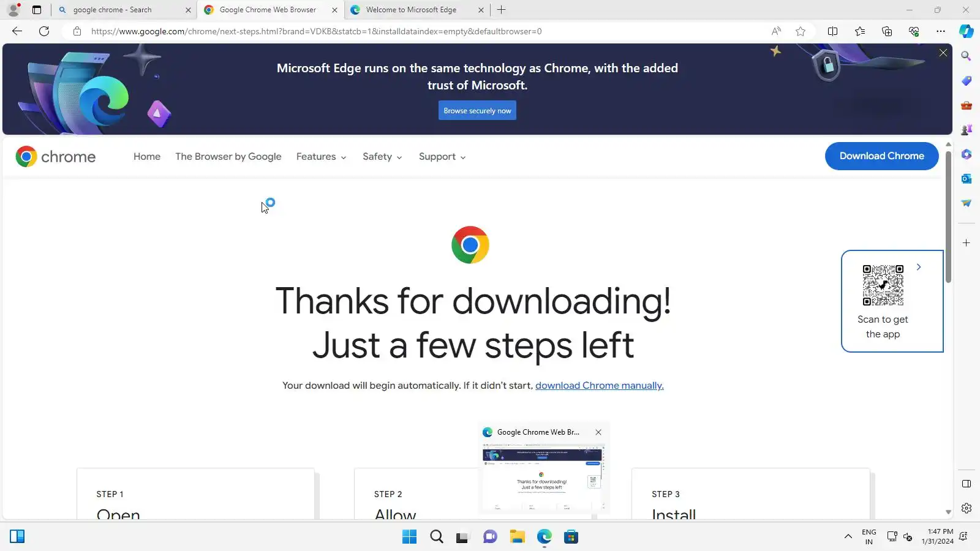Screen dimensions: 980x551
Task: Open the Windows Start menu
Action: point(409,537)
